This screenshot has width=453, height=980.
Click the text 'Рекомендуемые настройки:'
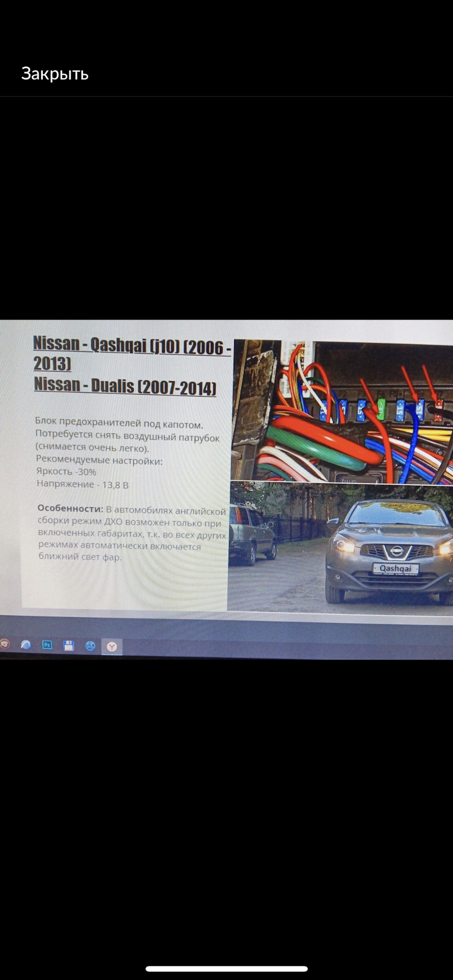pyautogui.click(x=99, y=460)
